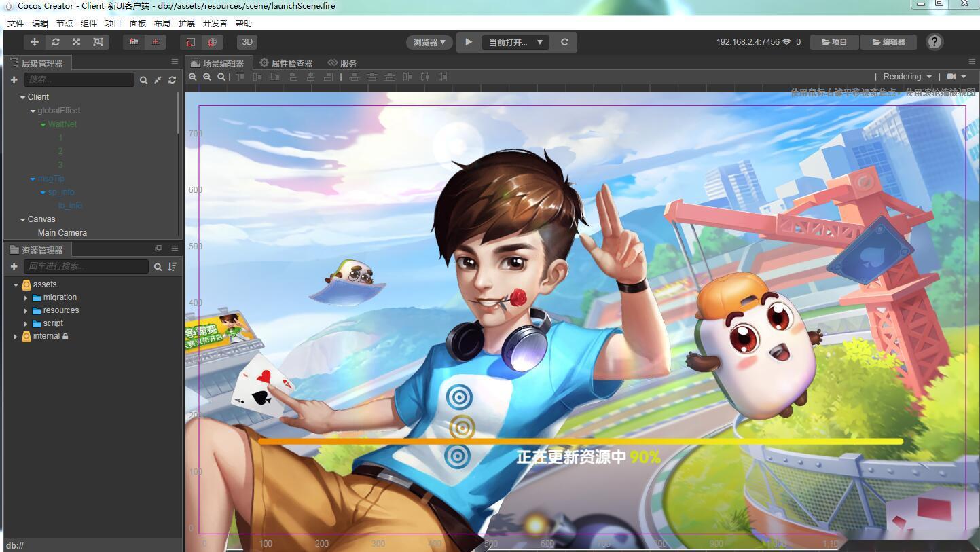The width and height of the screenshot is (980, 552).
Task: Click the preview play button
Action: click(469, 42)
